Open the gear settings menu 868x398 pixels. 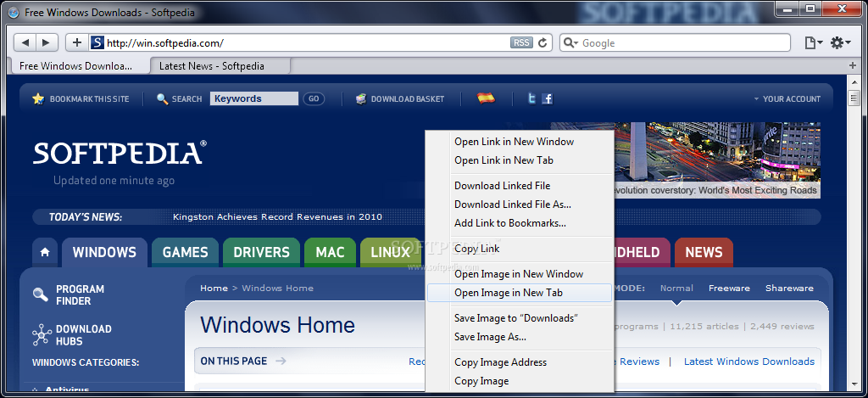click(840, 42)
